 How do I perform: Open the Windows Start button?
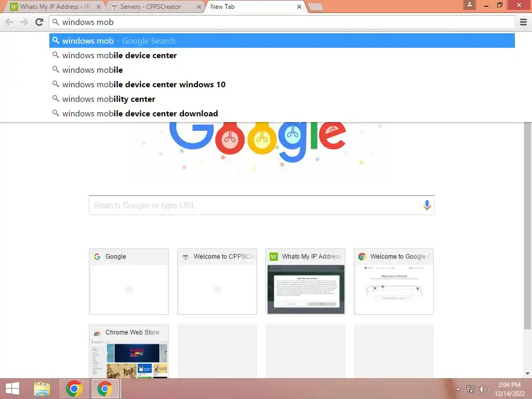coord(12,389)
